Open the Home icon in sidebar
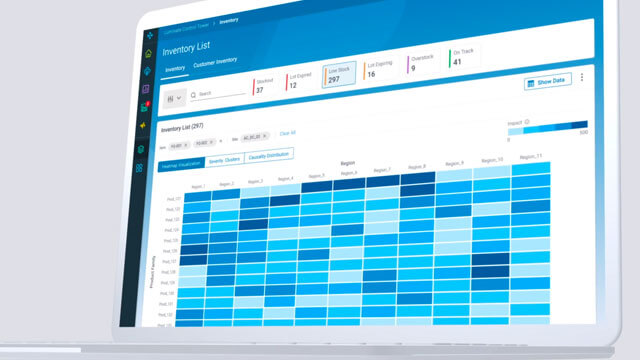The width and height of the screenshot is (640, 360). 149,53
